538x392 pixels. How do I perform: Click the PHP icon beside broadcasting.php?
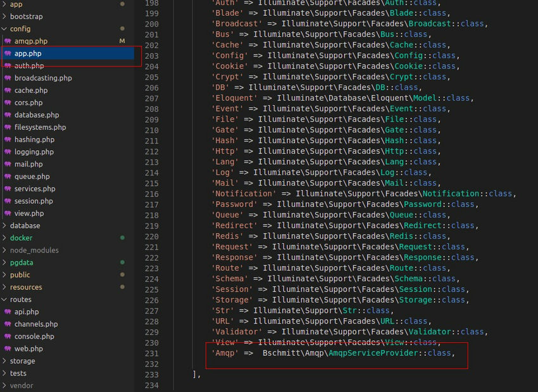pos(8,78)
